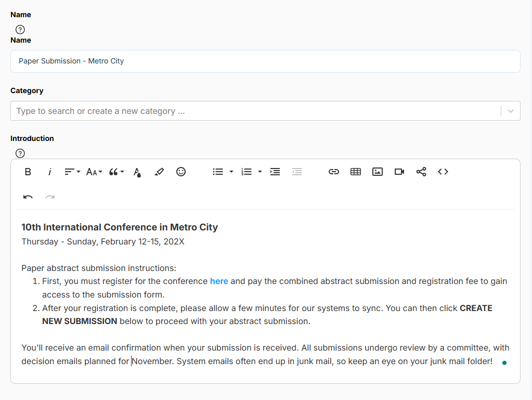Increase indent of the paragraph
This screenshot has width=532, height=400.
pyautogui.click(x=275, y=172)
